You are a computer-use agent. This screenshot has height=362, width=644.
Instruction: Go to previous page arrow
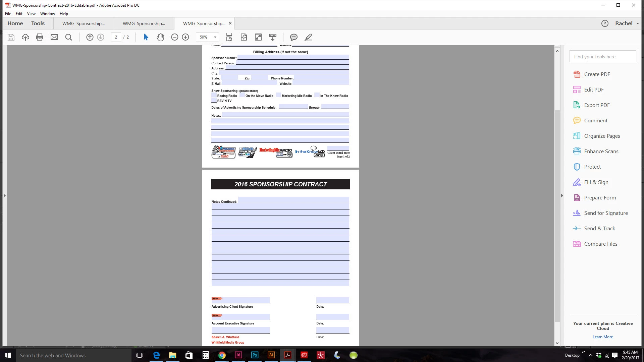pos(90,37)
